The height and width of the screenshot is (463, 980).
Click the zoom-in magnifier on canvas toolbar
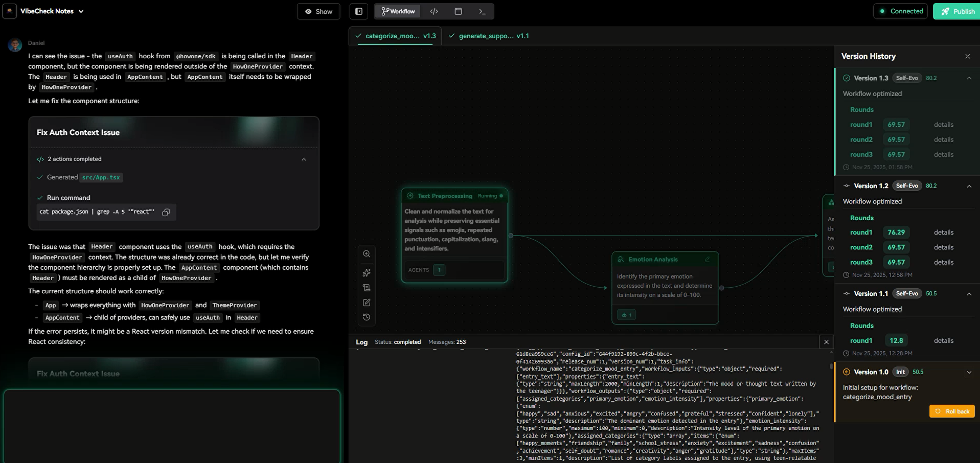tap(367, 254)
